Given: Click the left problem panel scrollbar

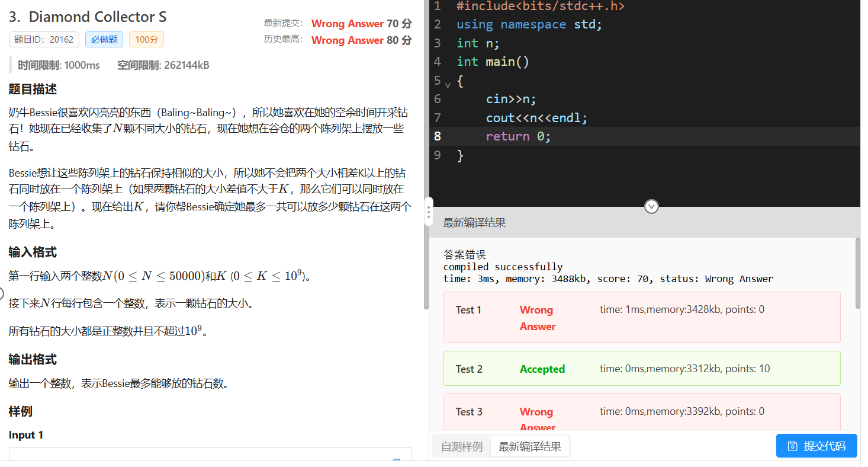Looking at the screenshot, I should coord(426,154).
